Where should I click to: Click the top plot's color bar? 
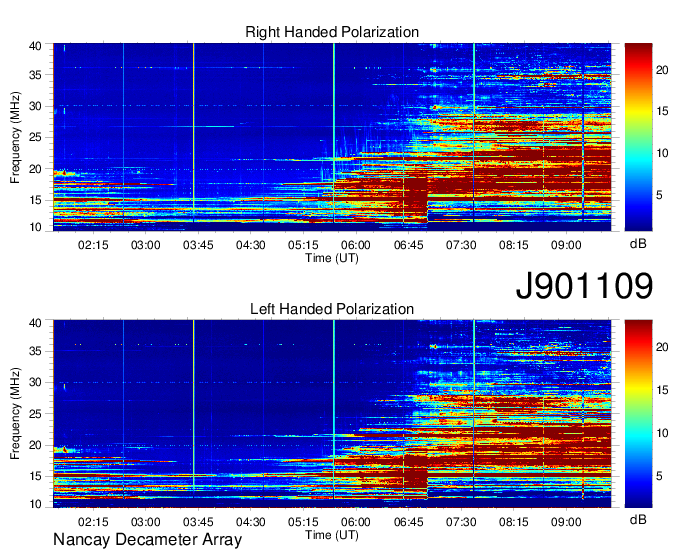(x=638, y=137)
